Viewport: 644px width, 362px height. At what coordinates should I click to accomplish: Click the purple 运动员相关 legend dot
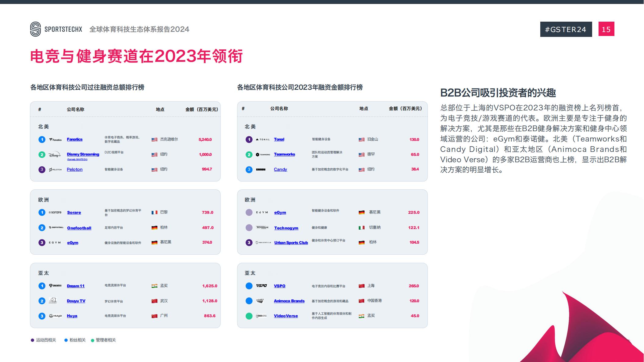click(x=32, y=340)
